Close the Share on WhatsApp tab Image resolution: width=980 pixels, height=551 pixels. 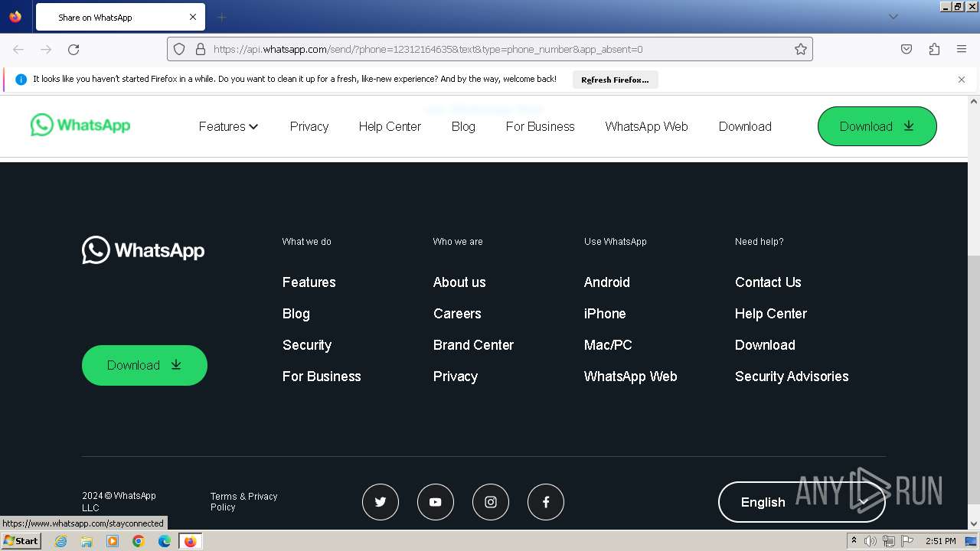[193, 17]
